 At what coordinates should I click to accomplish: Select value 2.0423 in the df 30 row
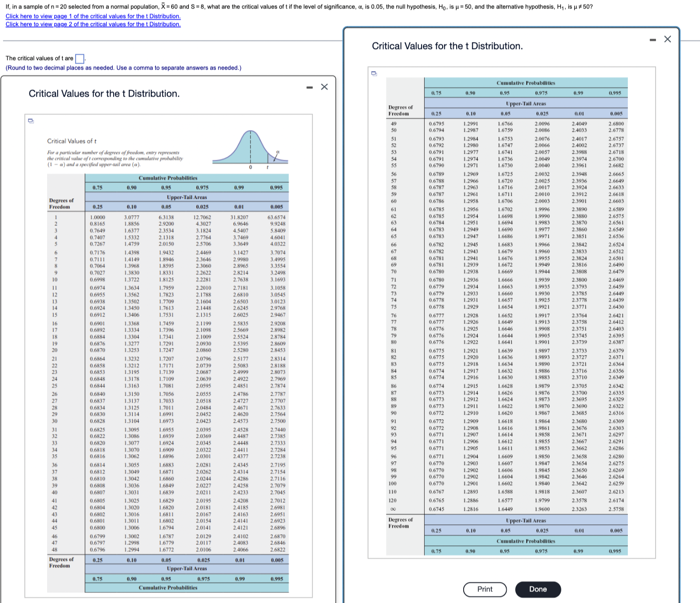[x=203, y=421]
